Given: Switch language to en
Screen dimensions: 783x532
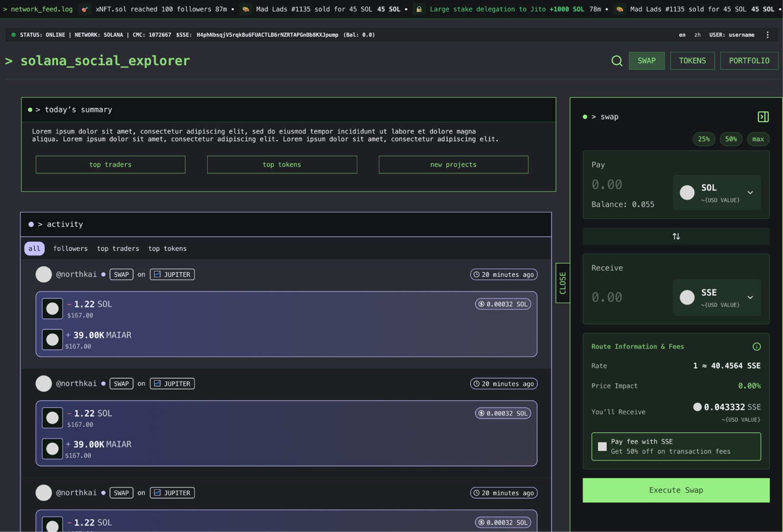Looking at the screenshot, I should click(x=682, y=35).
